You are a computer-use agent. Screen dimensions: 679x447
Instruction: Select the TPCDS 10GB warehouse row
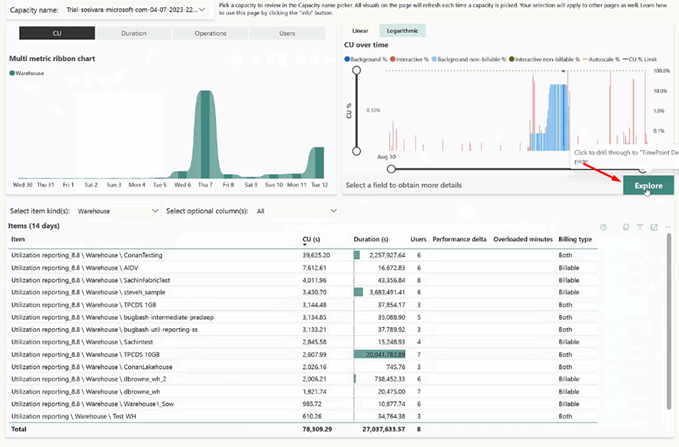click(303, 355)
